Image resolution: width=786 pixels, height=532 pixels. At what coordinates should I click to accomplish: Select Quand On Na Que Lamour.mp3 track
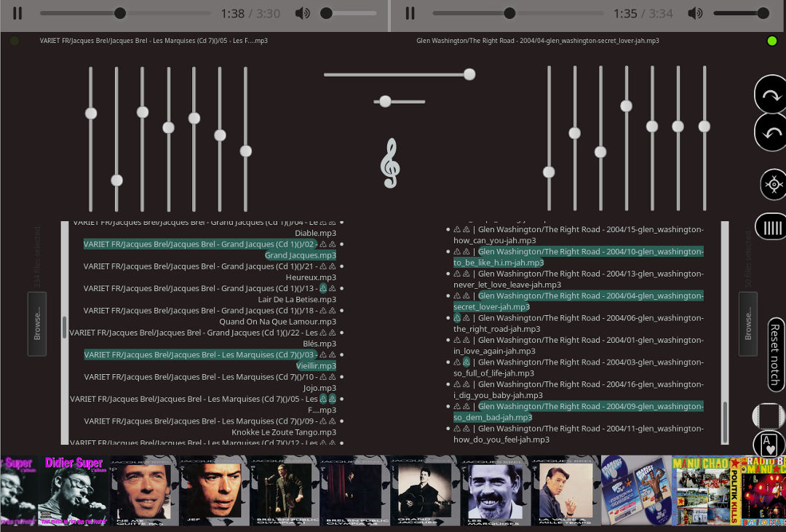point(210,316)
